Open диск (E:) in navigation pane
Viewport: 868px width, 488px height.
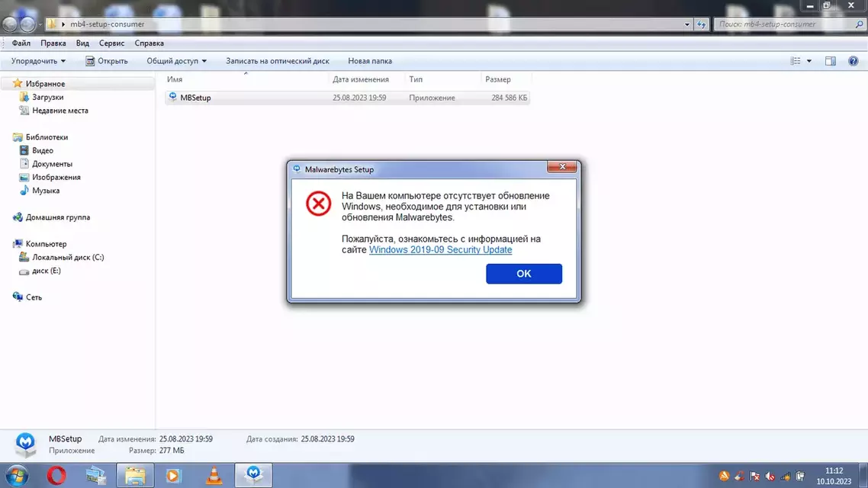(x=46, y=271)
